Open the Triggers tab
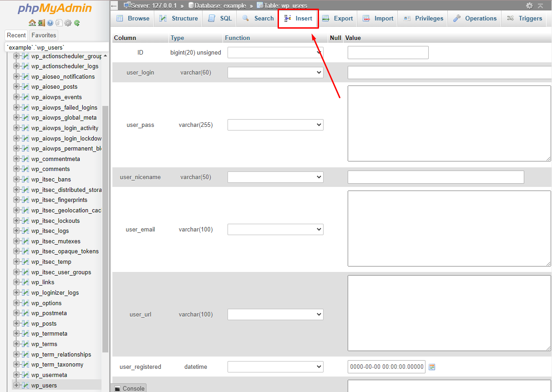 (x=524, y=19)
